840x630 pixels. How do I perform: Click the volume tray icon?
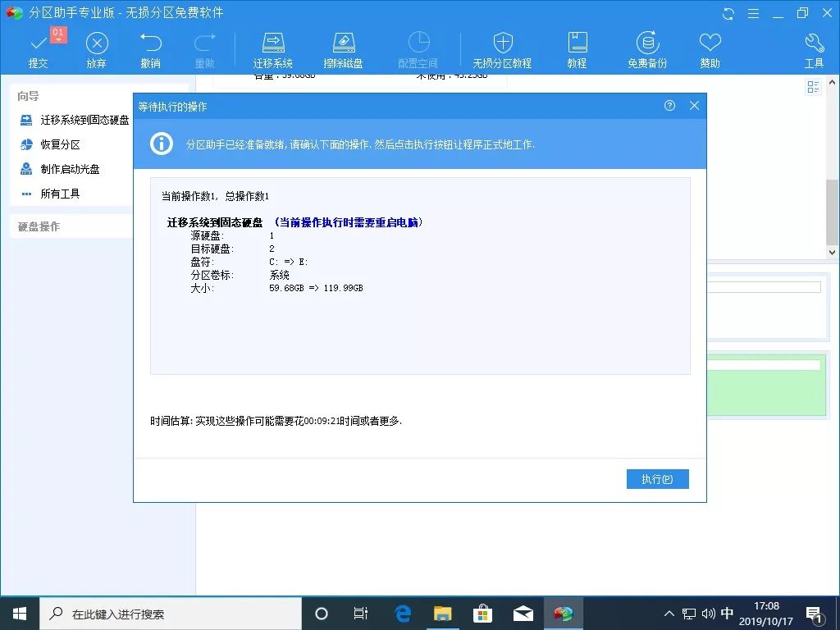click(x=708, y=614)
